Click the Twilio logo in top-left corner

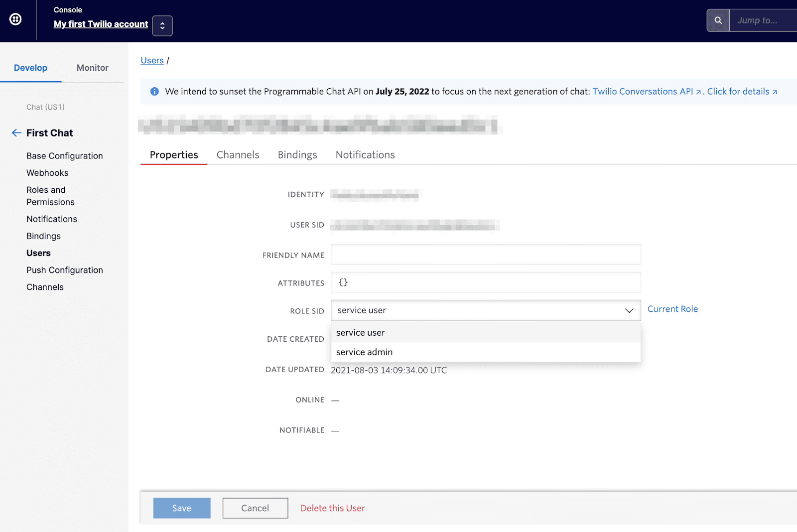click(16, 19)
